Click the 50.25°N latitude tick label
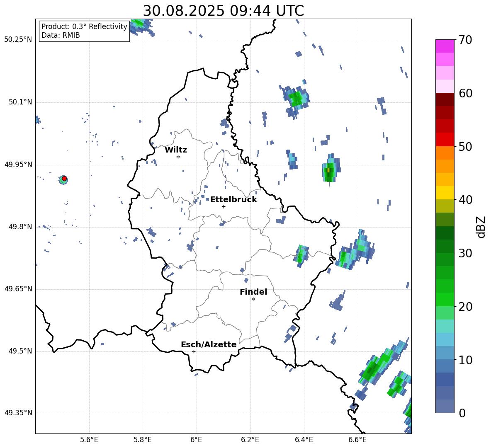 coord(18,40)
